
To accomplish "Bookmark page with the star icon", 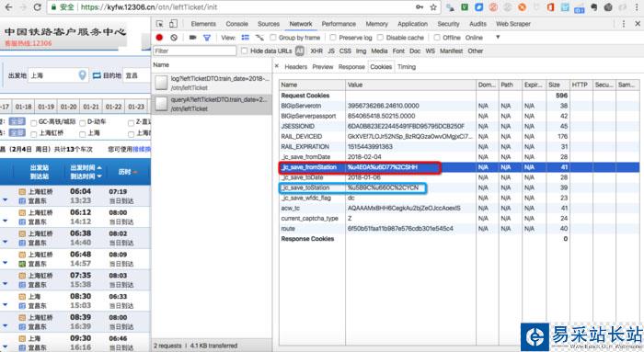I will point(433,7).
